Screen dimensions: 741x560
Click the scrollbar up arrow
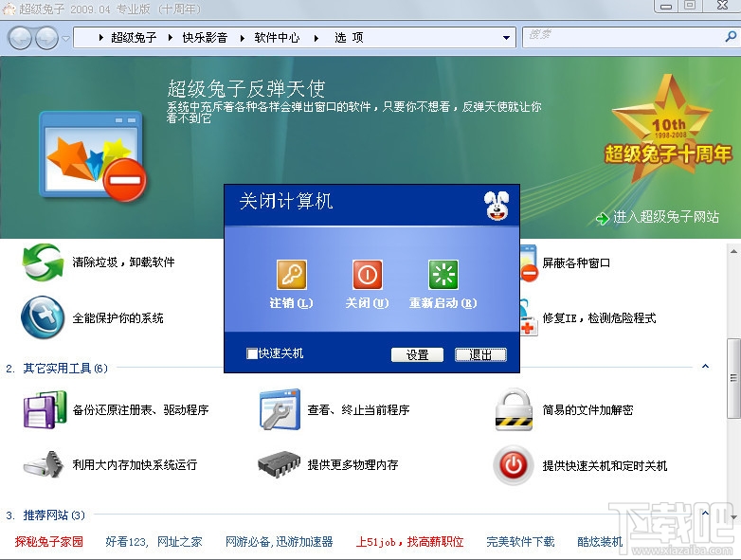[733, 251]
